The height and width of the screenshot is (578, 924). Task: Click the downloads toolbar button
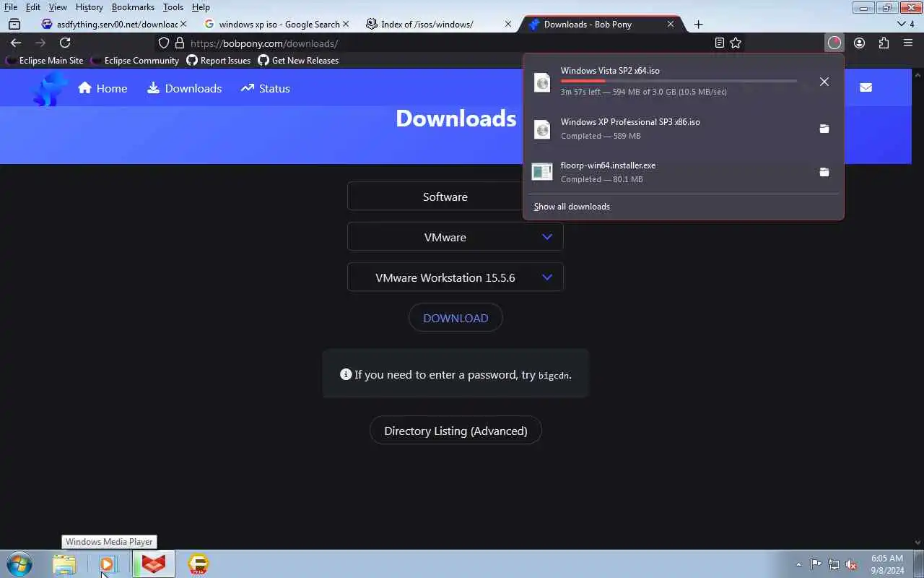[x=834, y=43]
